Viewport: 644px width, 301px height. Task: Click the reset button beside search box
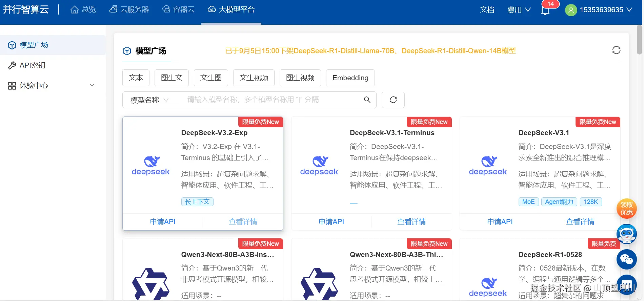tap(393, 100)
